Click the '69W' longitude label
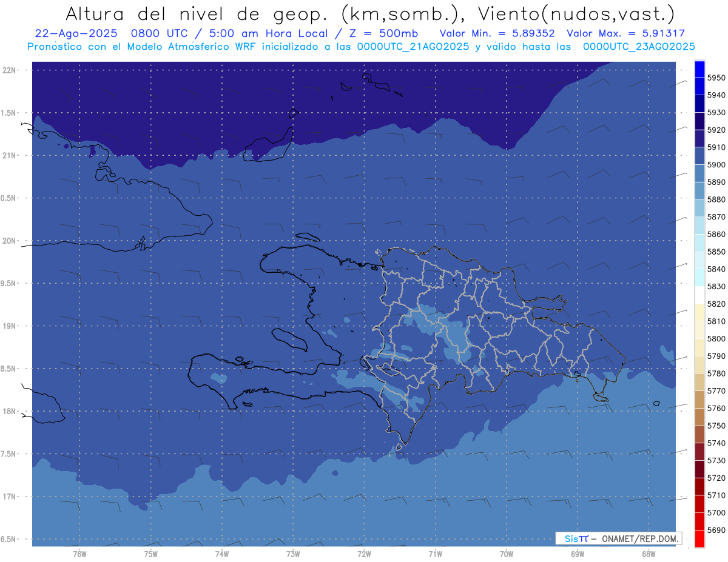Image resolution: width=728 pixels, height=562 pixels. [578, 554]
